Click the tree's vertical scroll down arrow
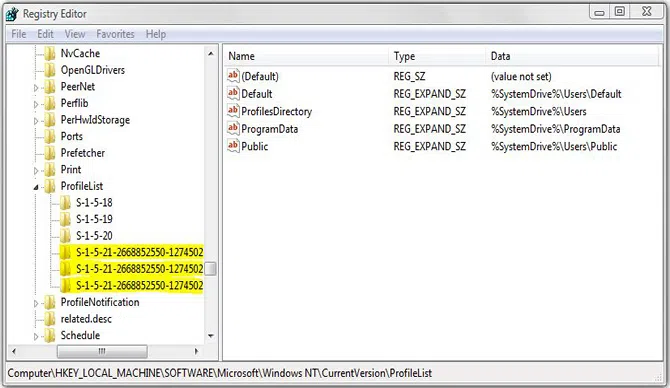Viewport: 670px width, 388px height. click(211, 336)
